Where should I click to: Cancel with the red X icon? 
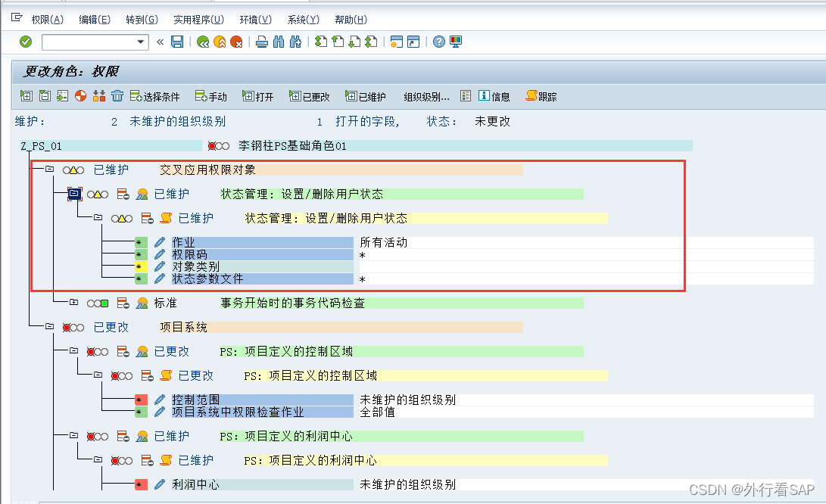[x=236, y=42]
